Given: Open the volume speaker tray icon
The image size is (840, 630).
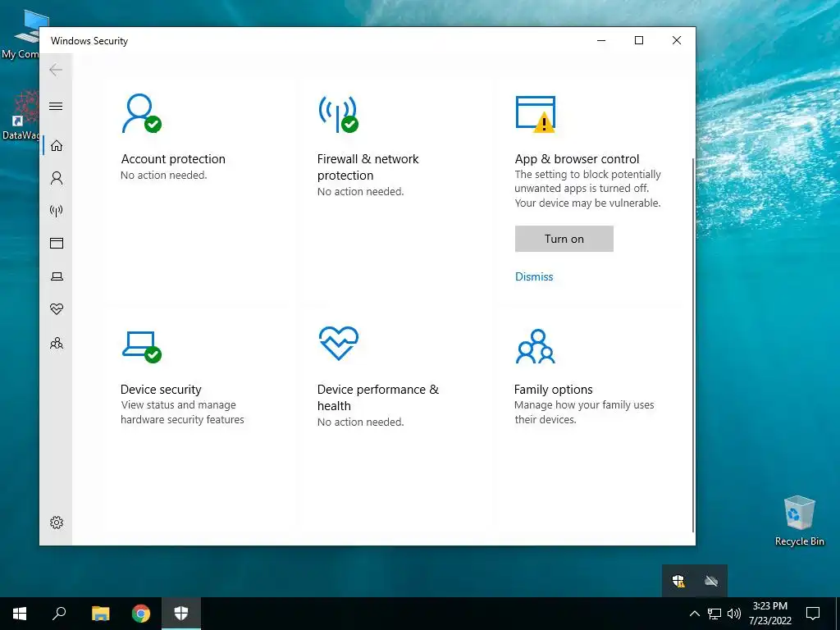Looking at the screenshot, I should (734, 614).
